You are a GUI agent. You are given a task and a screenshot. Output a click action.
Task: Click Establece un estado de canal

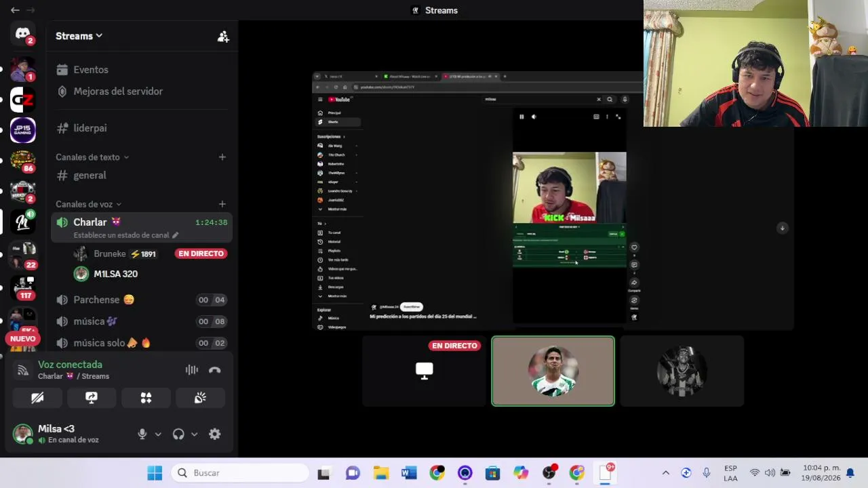click(x=121, y=235)
